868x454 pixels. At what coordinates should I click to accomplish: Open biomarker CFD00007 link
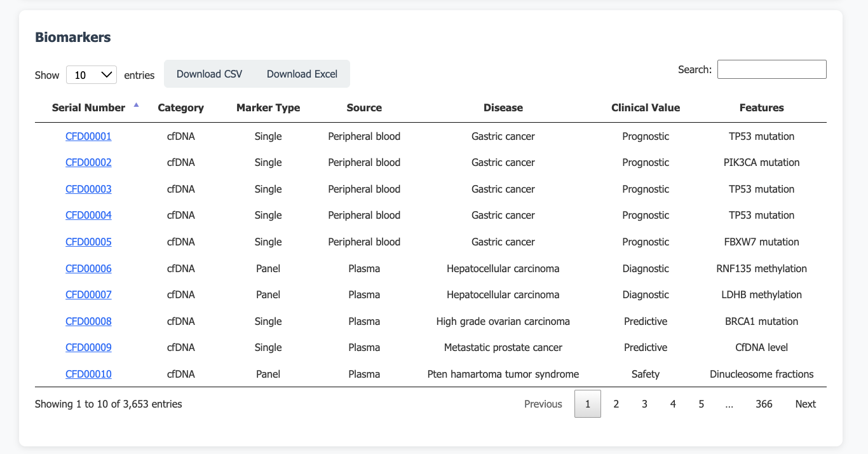point(88,294)
